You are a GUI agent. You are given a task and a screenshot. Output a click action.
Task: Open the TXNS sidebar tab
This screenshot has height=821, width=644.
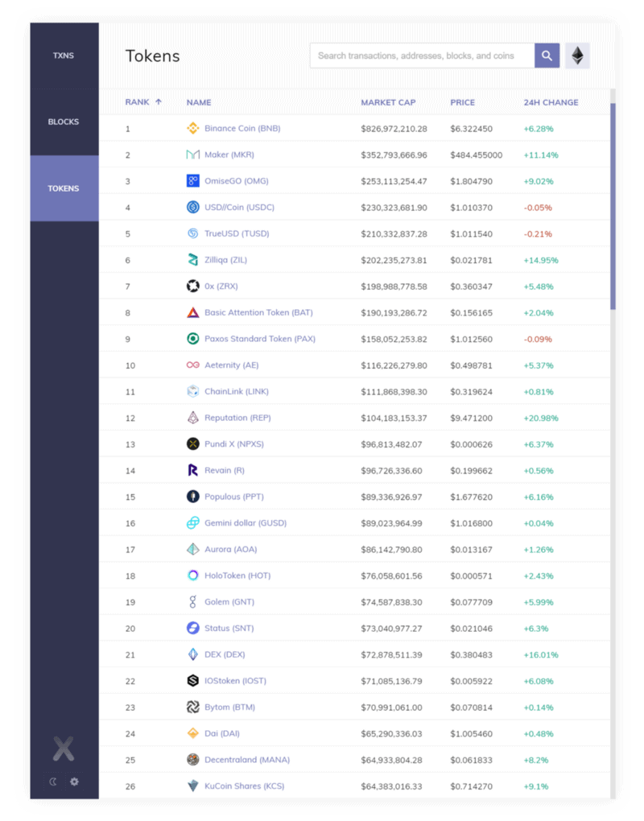(64, 56)
